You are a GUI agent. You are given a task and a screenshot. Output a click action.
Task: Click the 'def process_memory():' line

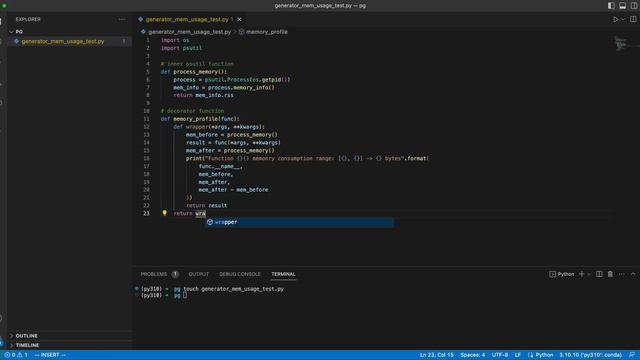[194, 71]
